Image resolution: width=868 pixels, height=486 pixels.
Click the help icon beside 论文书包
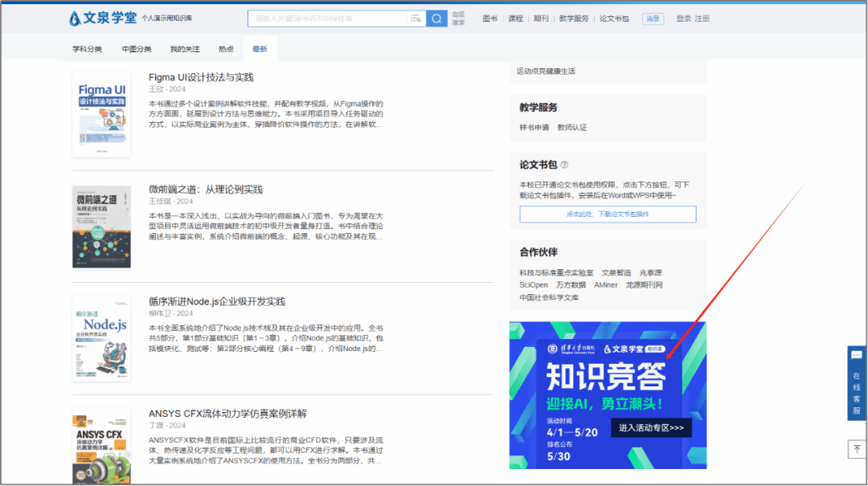point(564,165)
